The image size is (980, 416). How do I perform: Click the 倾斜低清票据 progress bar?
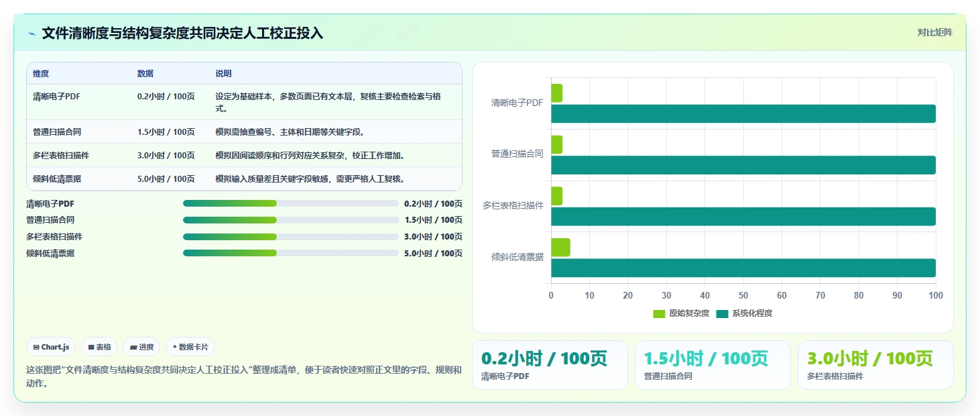(x=291, y=253)
